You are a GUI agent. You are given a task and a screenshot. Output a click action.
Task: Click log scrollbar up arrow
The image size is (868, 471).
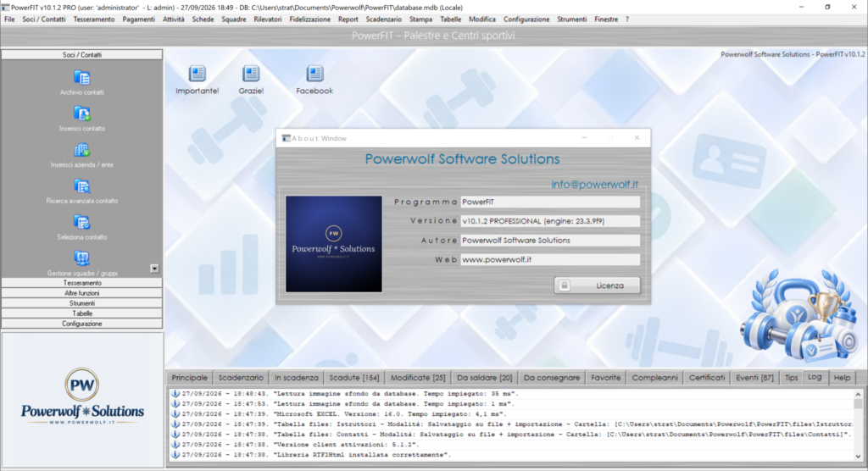pos(858,394)
